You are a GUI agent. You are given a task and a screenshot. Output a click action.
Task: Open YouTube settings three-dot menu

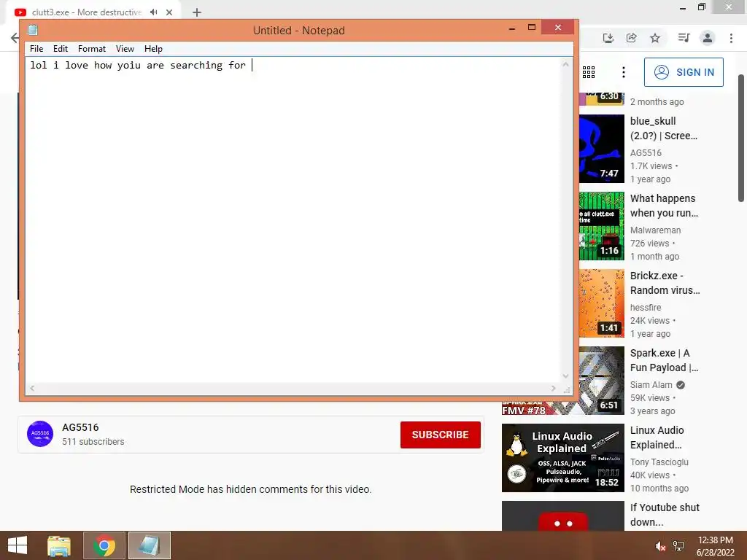pos(624,72)
